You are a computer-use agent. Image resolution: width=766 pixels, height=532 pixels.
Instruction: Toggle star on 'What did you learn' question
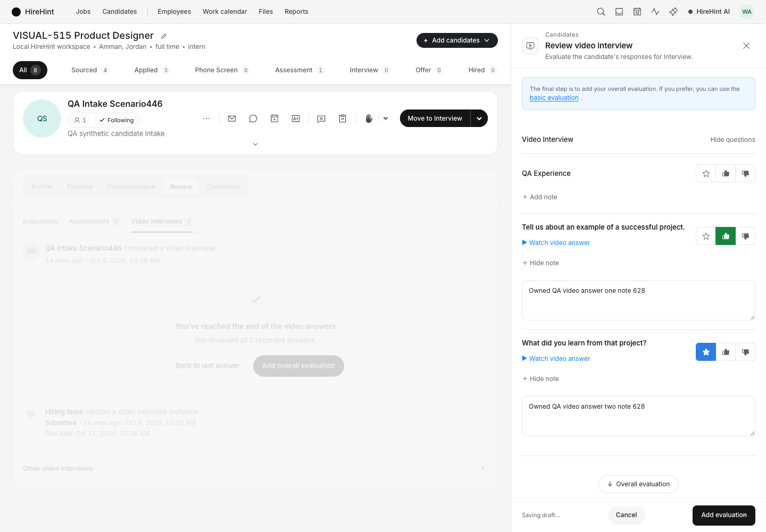click(x=706, y=352)
